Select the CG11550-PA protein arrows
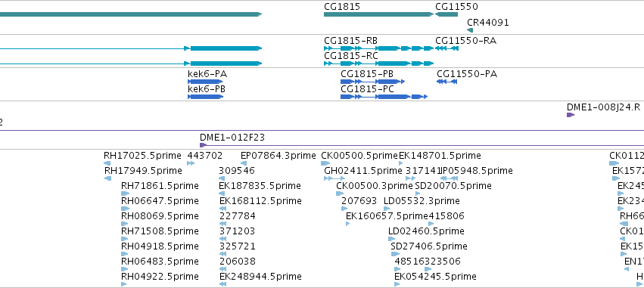Image resolution: width=644 pixels, height=288 pixels. (x=446, y=82)
